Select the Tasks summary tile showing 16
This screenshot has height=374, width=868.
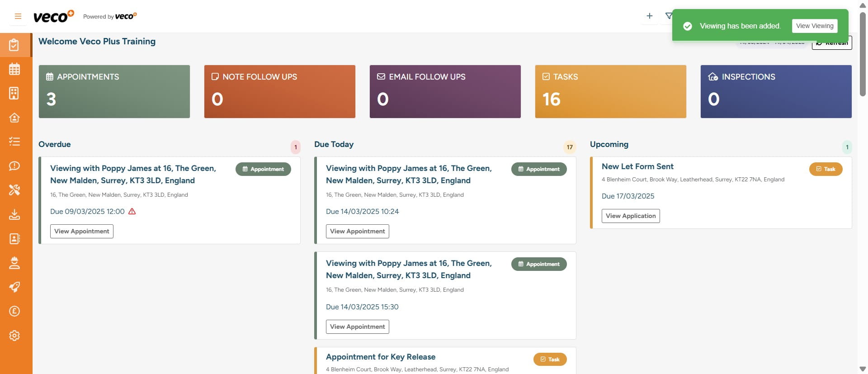(x=610, y=91)
